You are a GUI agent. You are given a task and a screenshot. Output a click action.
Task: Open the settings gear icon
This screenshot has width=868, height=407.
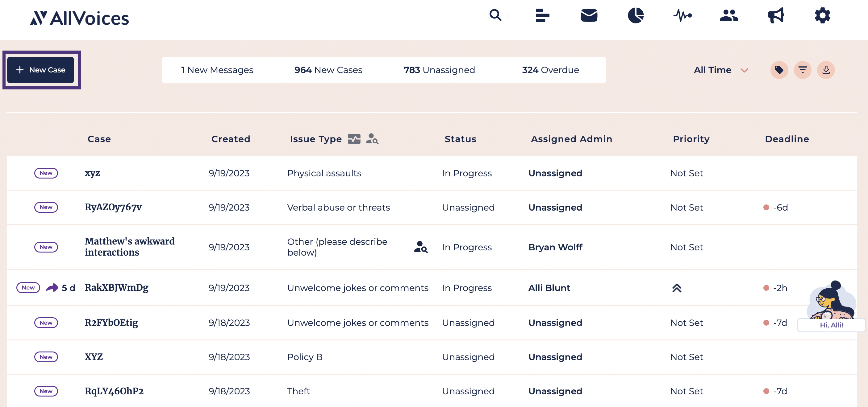pyautogui.click(x=822, y=15)
